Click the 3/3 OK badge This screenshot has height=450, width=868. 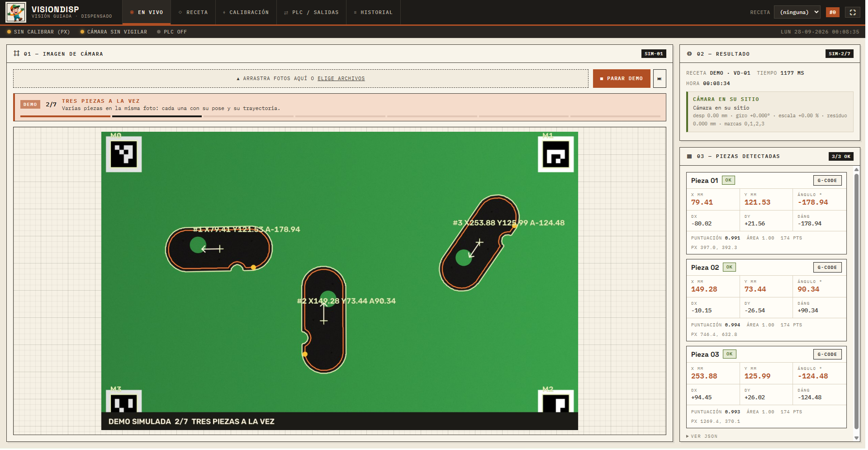point(841,156)
